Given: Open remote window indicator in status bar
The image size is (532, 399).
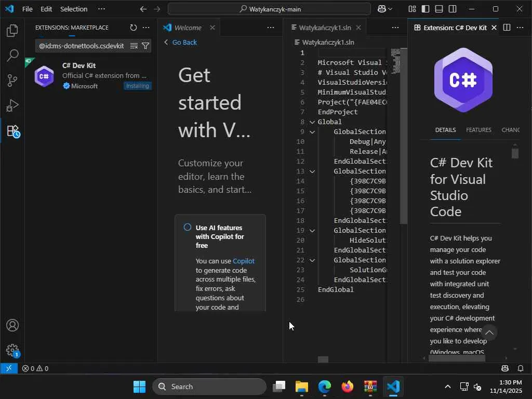Looking at the screenshot, I should point(9,368).
